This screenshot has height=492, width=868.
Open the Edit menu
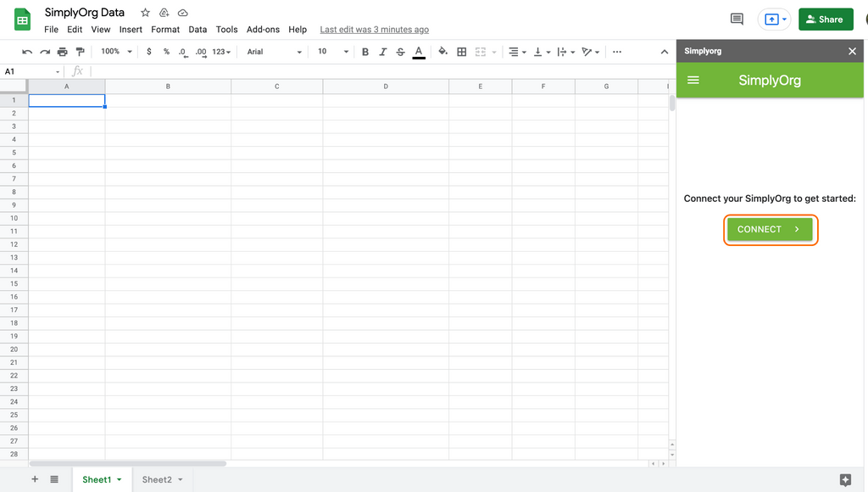tap(75, 30)
